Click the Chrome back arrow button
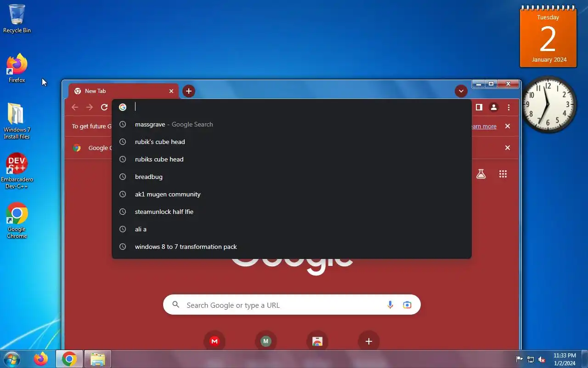Image resolution: width=588 pixels, height=368 pixels. (75, 107)
